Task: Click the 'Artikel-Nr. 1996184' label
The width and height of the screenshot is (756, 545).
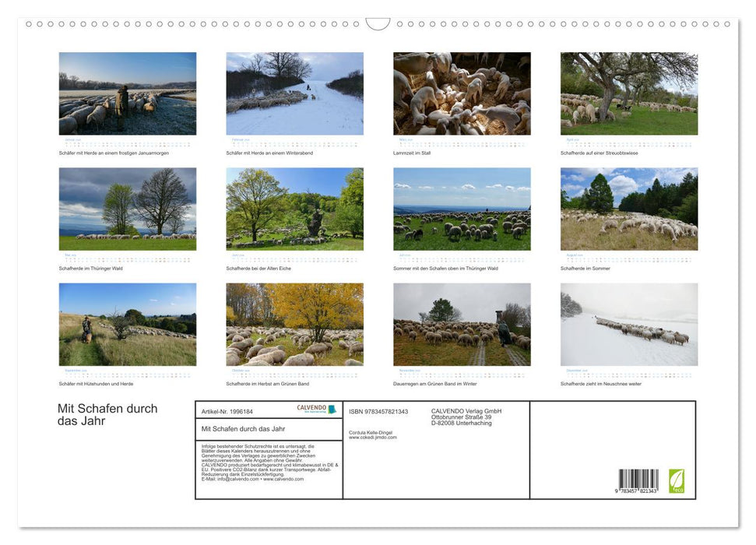Action: tap(227, 411)
